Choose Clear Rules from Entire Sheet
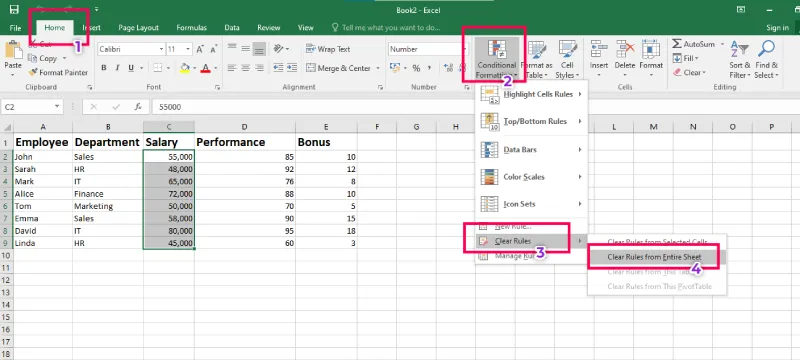This screenshot has width=800, height=360. tap(654, 257)
